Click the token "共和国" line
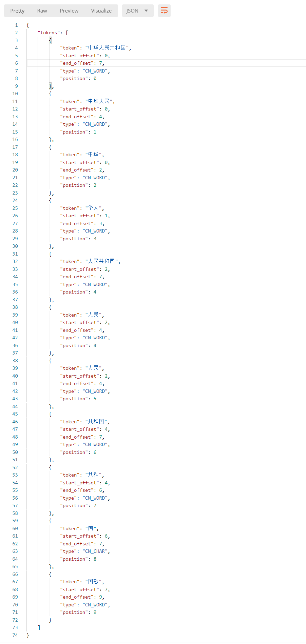Screen dimensions: 306x644 tap(85, 422)
